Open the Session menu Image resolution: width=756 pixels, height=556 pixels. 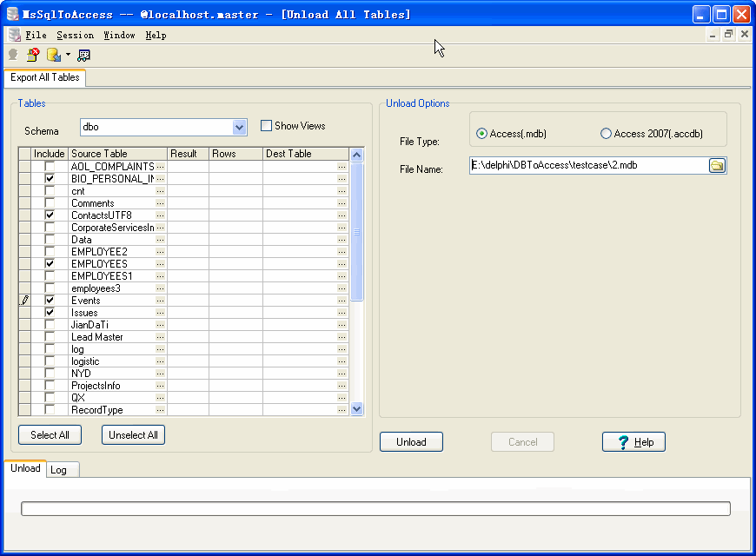click(x=76, y=36)
